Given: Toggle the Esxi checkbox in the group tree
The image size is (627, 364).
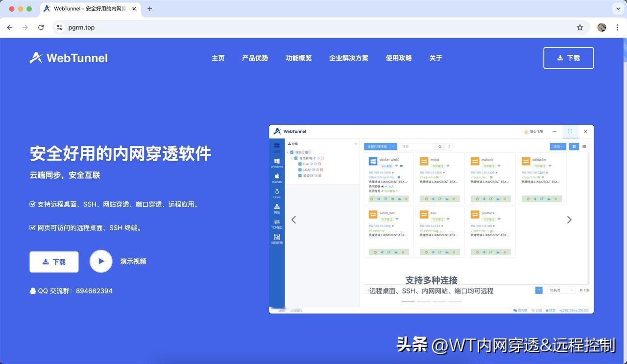Looking at the screenshot, I should click(300, 164).
